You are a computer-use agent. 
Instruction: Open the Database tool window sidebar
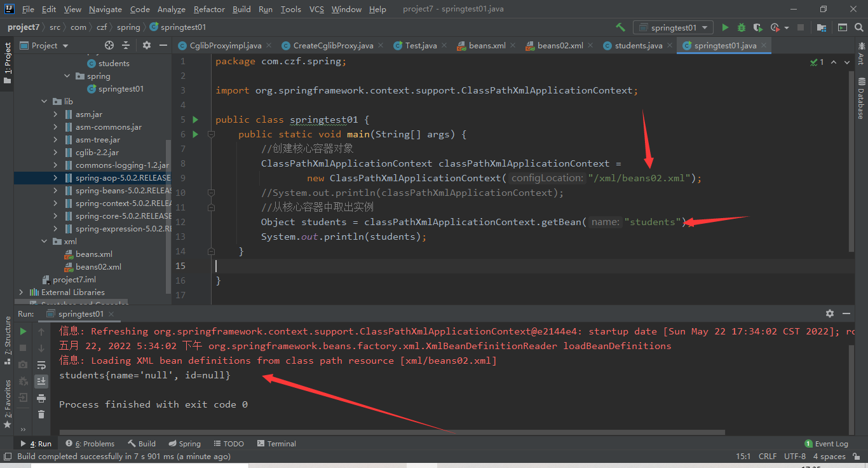[x=861, y=99]
